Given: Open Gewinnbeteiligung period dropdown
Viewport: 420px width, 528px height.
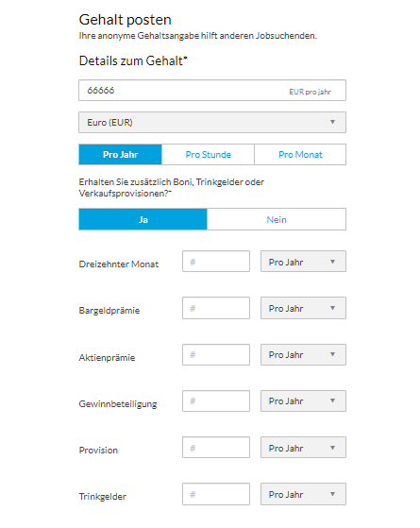Looking at the screenshot, I should coord(303,401).
